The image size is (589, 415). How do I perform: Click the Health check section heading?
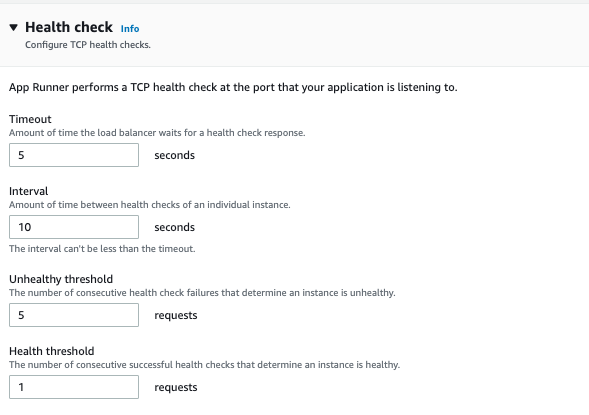pyautogui.click(x=69, y=27)
